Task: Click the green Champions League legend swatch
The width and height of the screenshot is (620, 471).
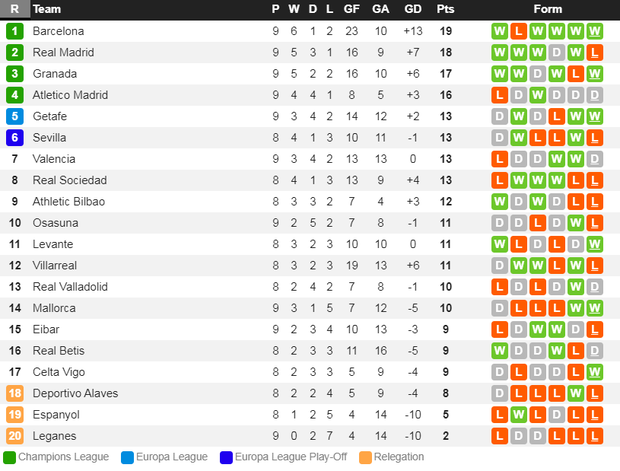Action: coord(9,458)
